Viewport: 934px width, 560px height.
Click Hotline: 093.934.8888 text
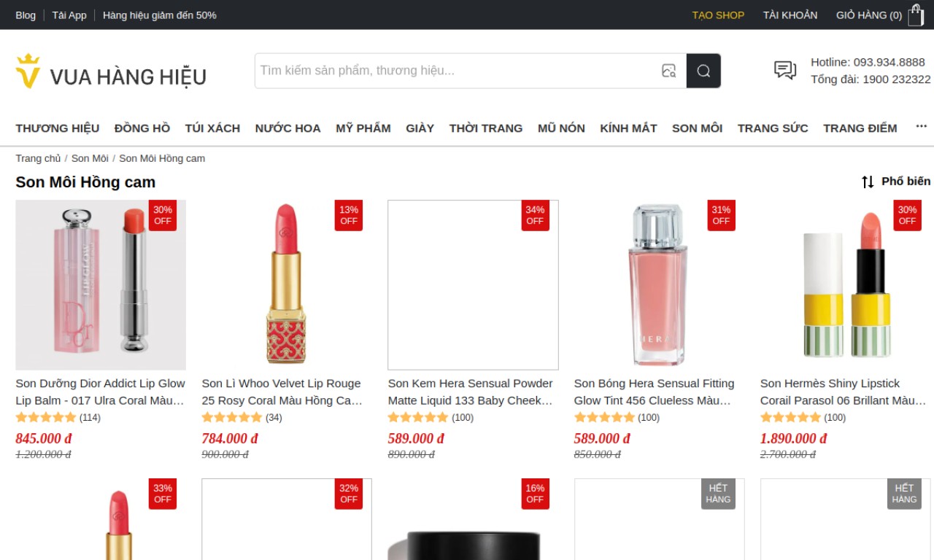tap(868, 62)
